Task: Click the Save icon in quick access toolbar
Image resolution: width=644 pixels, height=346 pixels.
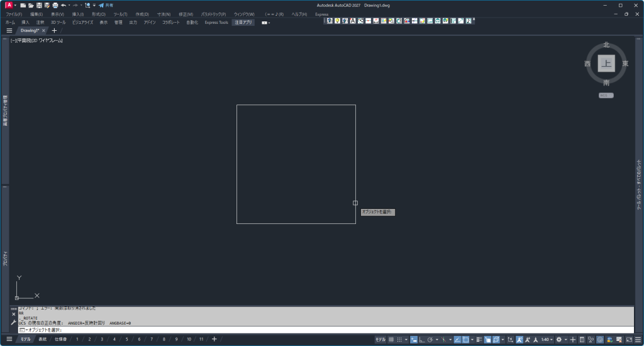Action: coord(38,5)
